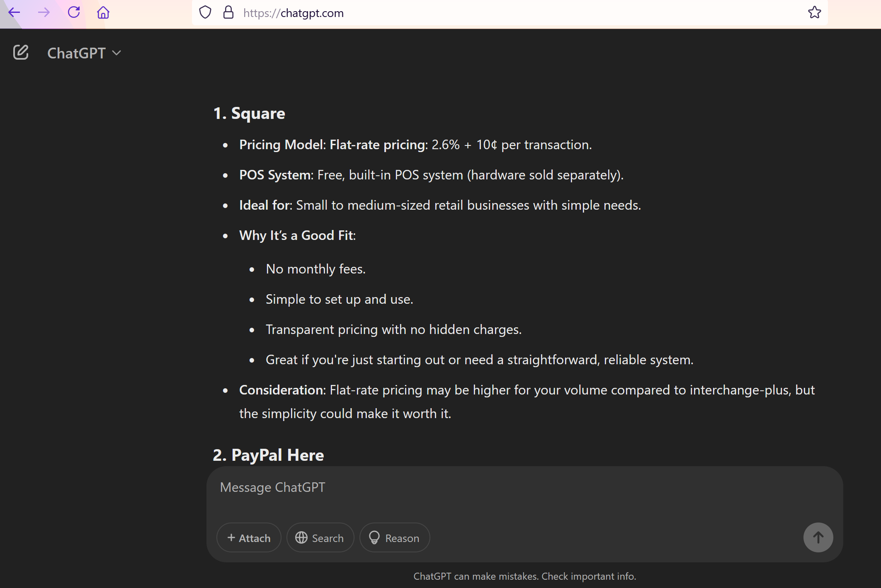This screenshot has width=881, height=588.
Task: Open browser home page icon
Action: (x=103, y=12)
